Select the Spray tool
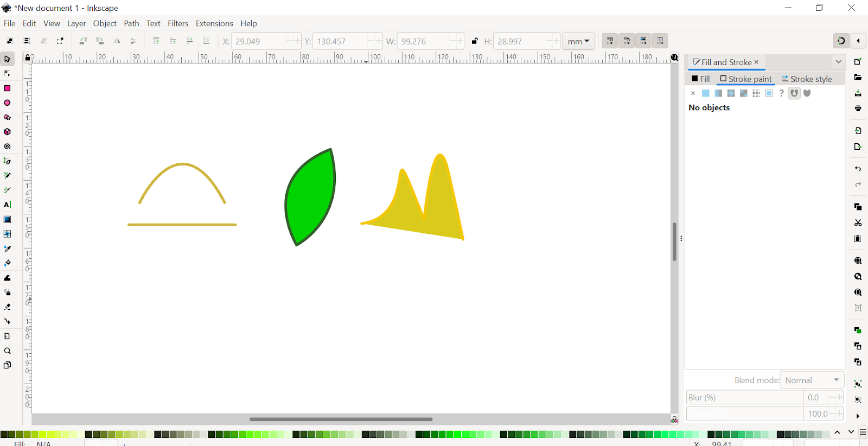This screenshot has width=868, height=446. click(8, 292)
